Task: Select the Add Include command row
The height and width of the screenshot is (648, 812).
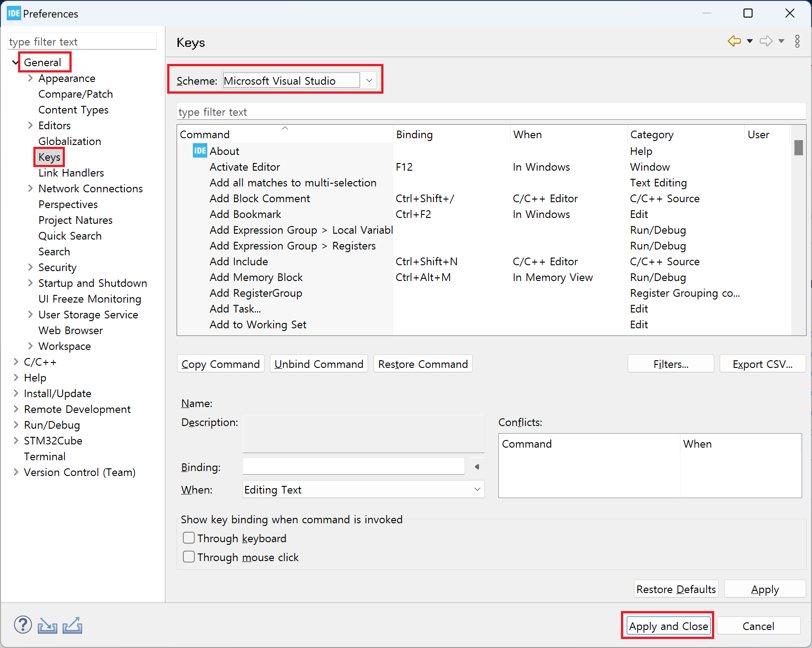Action: 484,262
